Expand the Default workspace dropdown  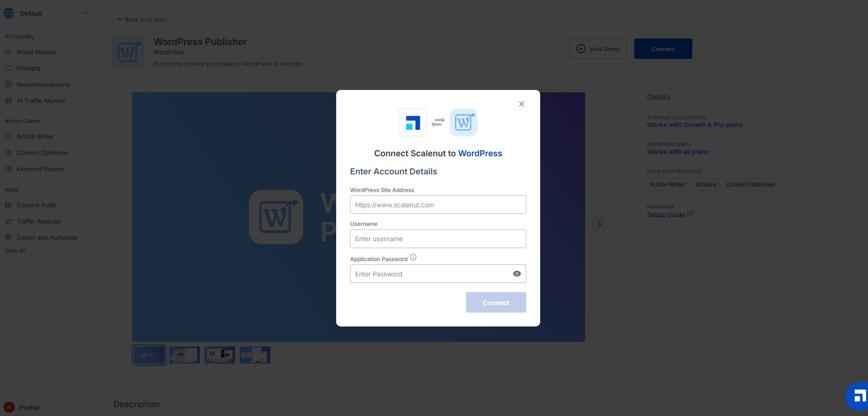(85, 13)
